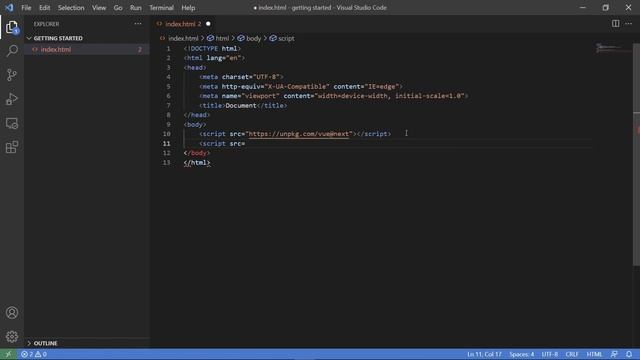Click the VS Code logo icon

pyautogui.click(x=9, y=7)
